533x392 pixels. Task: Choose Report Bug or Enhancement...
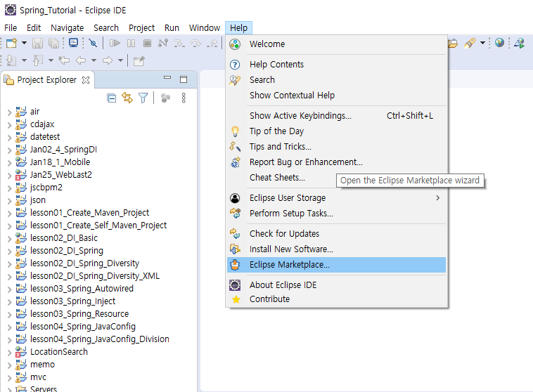[x=337, y=162]
